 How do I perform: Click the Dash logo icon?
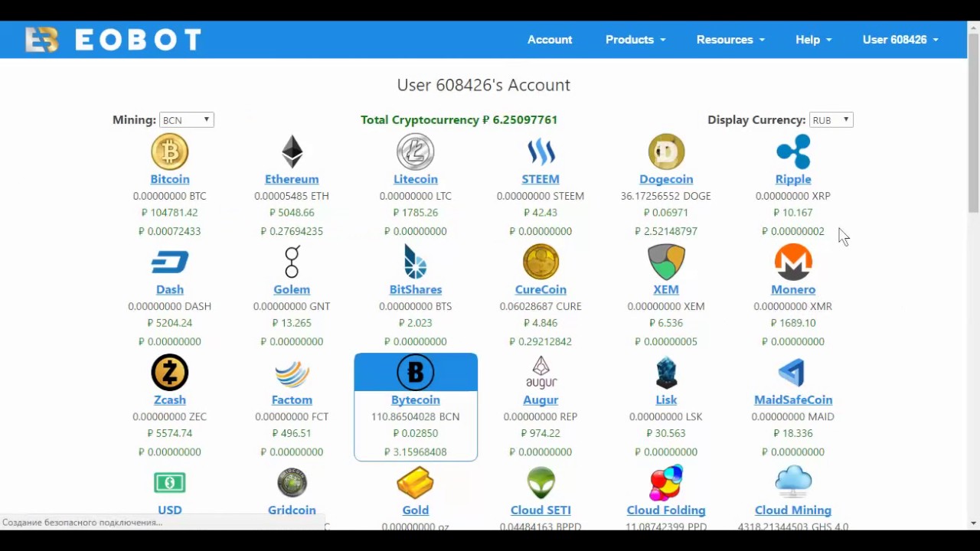pos(170,262)
